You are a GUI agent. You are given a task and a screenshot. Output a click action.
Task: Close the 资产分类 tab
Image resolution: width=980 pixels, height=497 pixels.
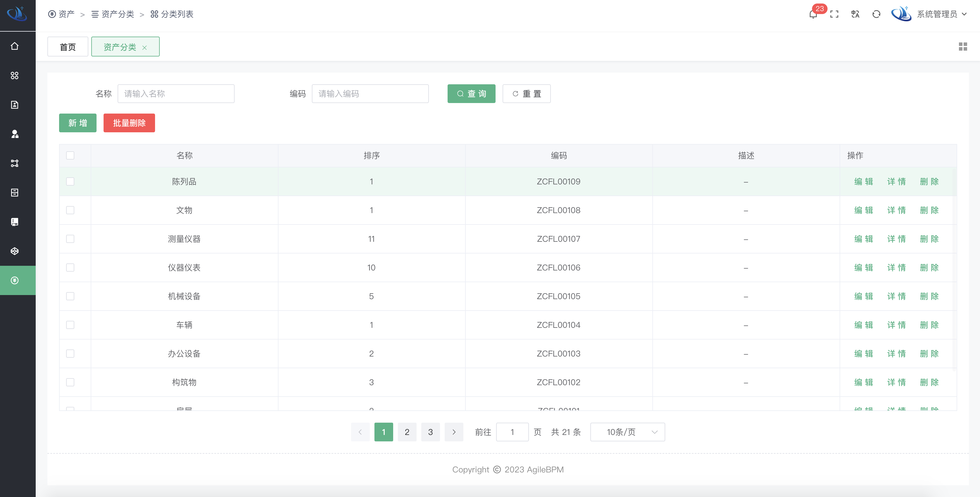[145, 48]
